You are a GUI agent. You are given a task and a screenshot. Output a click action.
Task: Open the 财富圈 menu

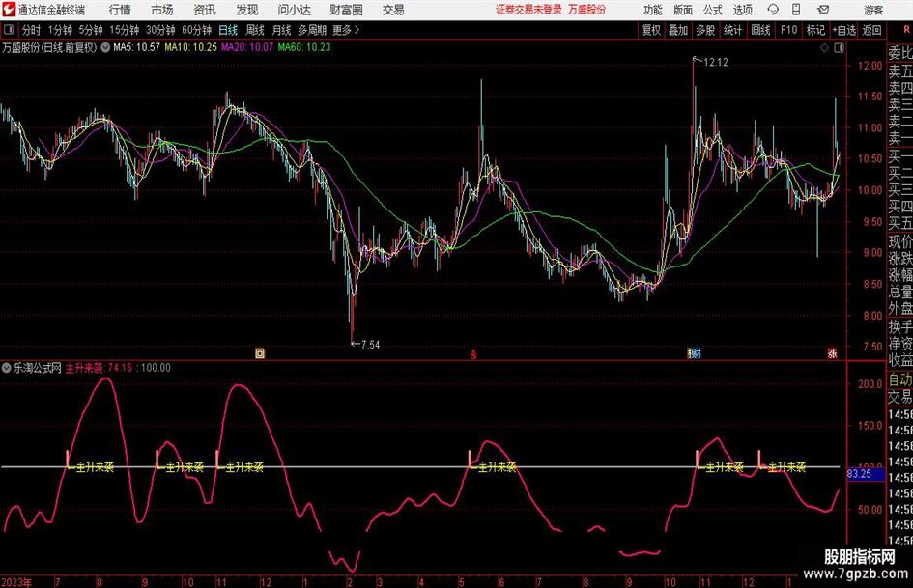click(346, 10)
